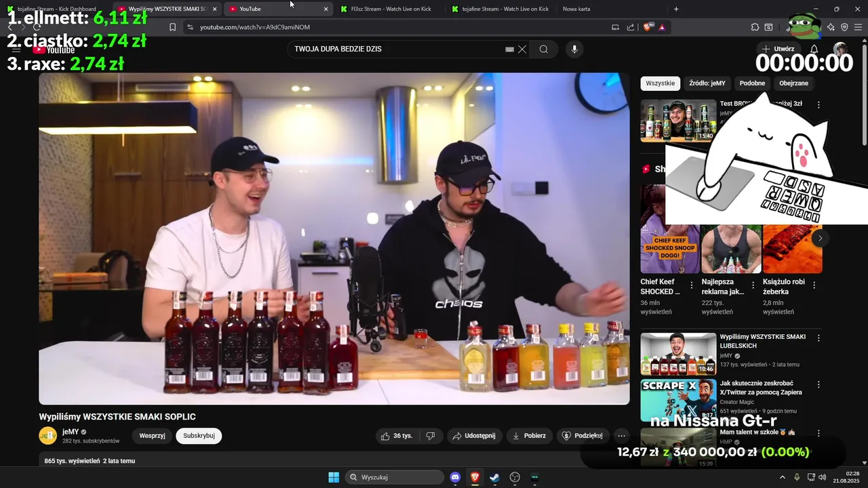Open options for Mam talent w szkole video
The height and width of the screenshot is (488, 868).
pos(818,433)
